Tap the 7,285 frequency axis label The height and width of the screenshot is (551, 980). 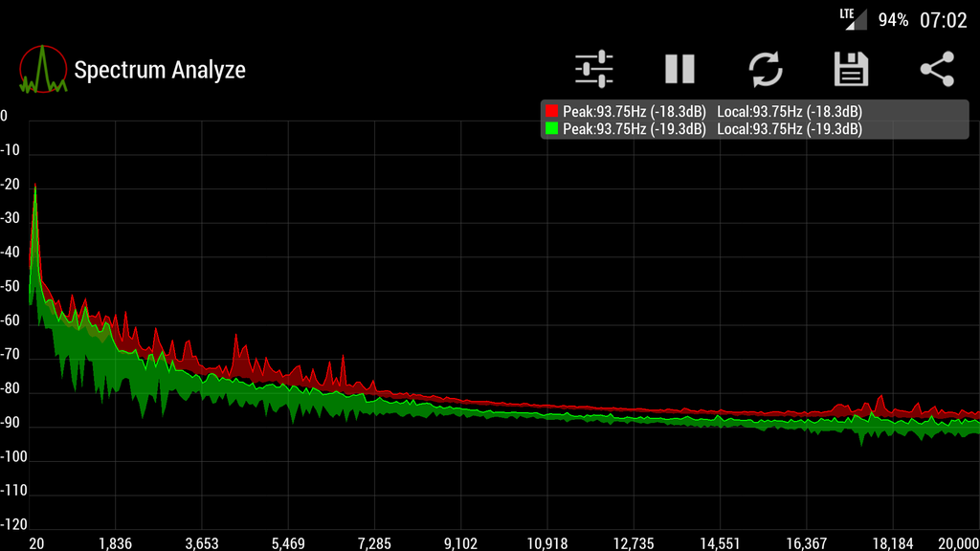(x=374, y=543)
